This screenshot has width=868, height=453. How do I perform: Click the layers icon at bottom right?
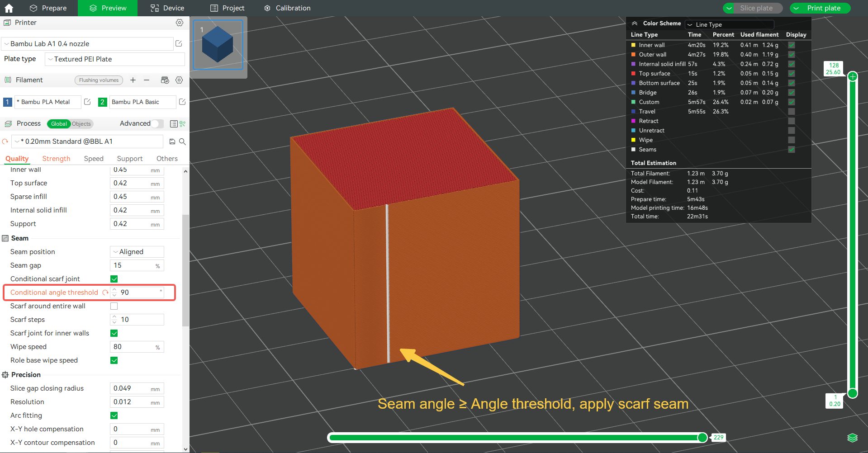852,438
